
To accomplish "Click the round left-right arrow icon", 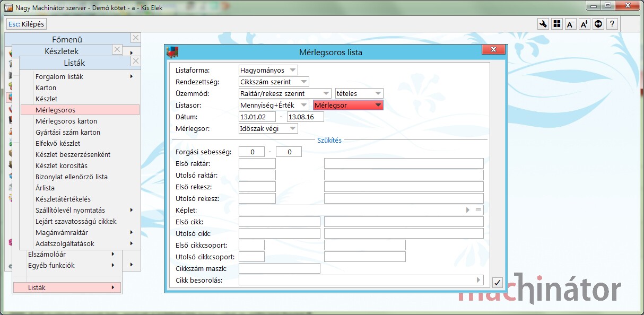I will coord(598,24).
